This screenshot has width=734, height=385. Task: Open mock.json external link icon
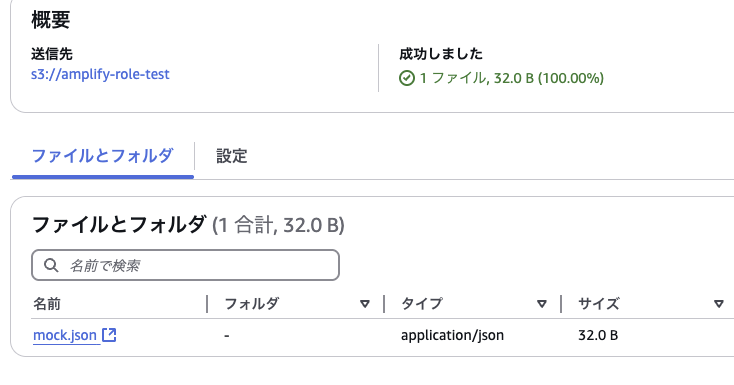tap(109, 335)
